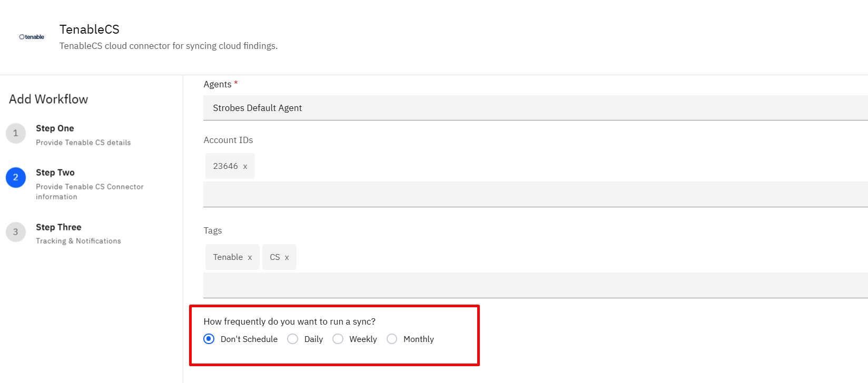Click 'Provide Tenable CS Connector information' text
The width and height of the screenshot is (868, 383).
pos(90,191)
